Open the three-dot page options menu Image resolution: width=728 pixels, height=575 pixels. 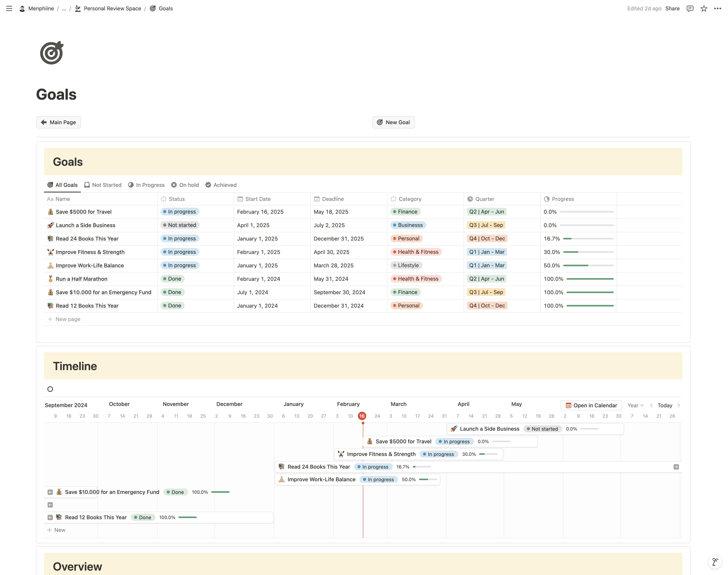pyautogui.click(x=718, y=8)
